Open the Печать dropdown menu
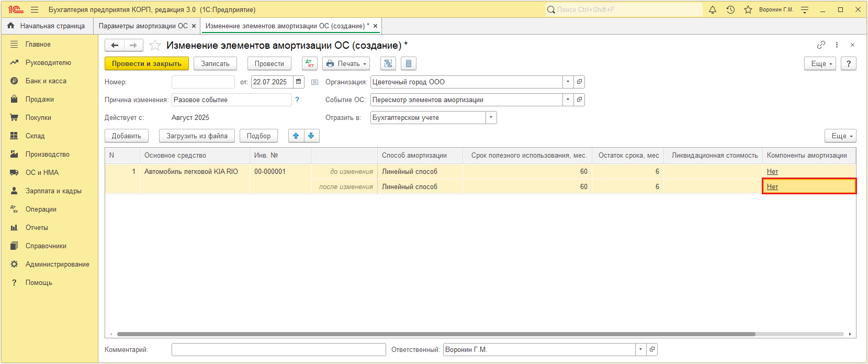The image size is (868, 364). [x=346, y=63]
